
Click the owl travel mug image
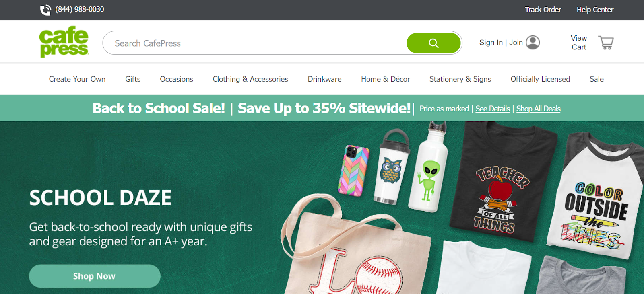[x=392, y=167]
